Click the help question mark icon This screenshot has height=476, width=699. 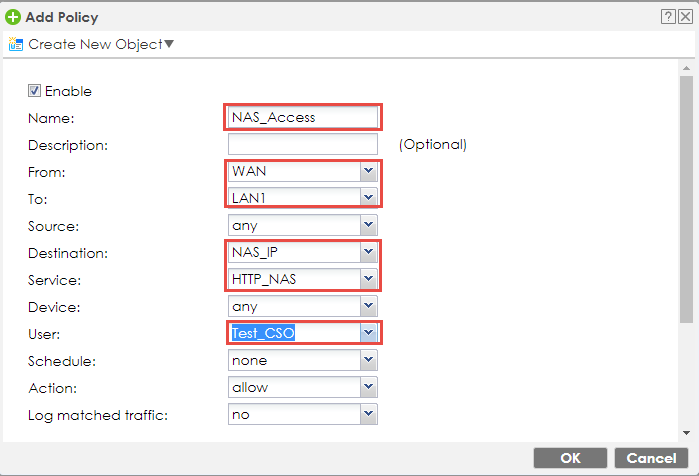[x=667, y=17]
